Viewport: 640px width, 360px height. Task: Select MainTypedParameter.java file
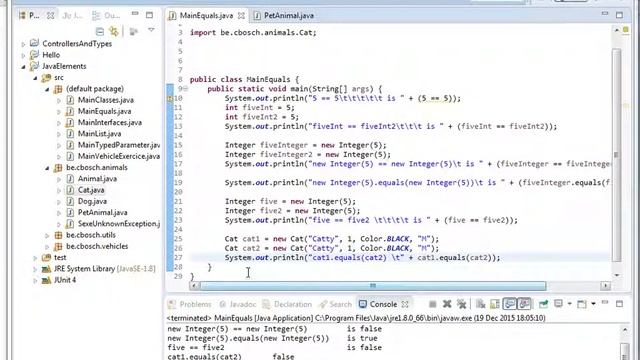118,145
